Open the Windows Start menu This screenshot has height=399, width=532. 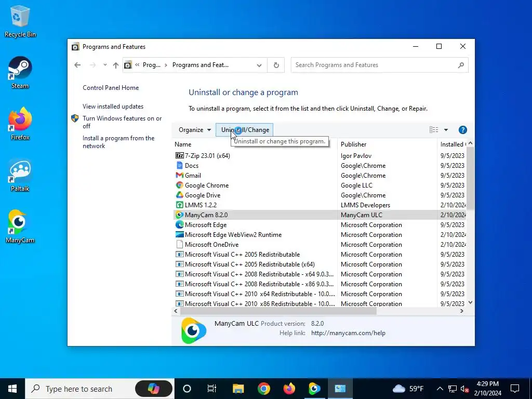(x=12, y=389)
